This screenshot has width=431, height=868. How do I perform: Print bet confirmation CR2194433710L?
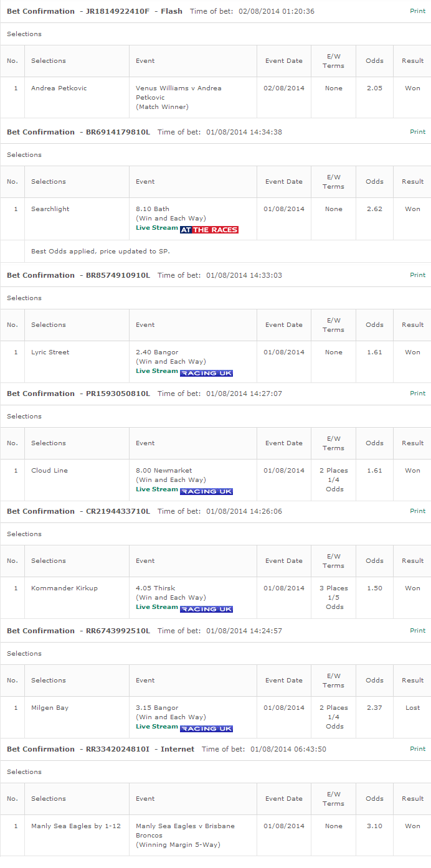(418, 511)
